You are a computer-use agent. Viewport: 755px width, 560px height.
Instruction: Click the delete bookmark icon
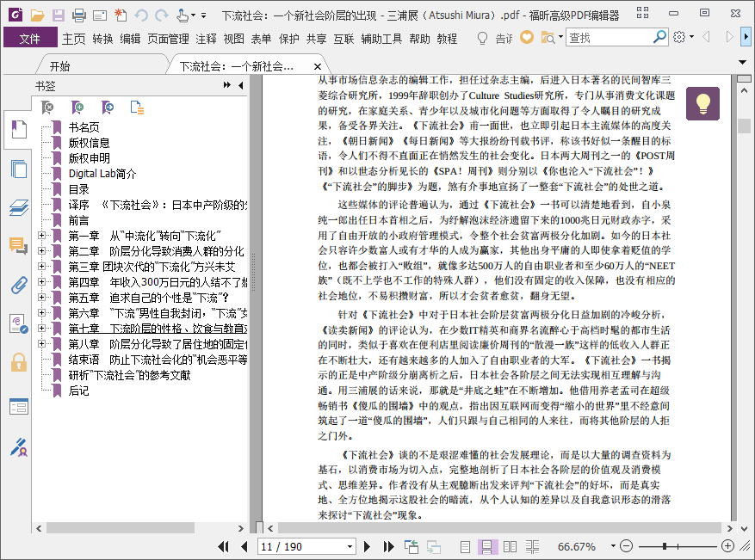(47, 108)
